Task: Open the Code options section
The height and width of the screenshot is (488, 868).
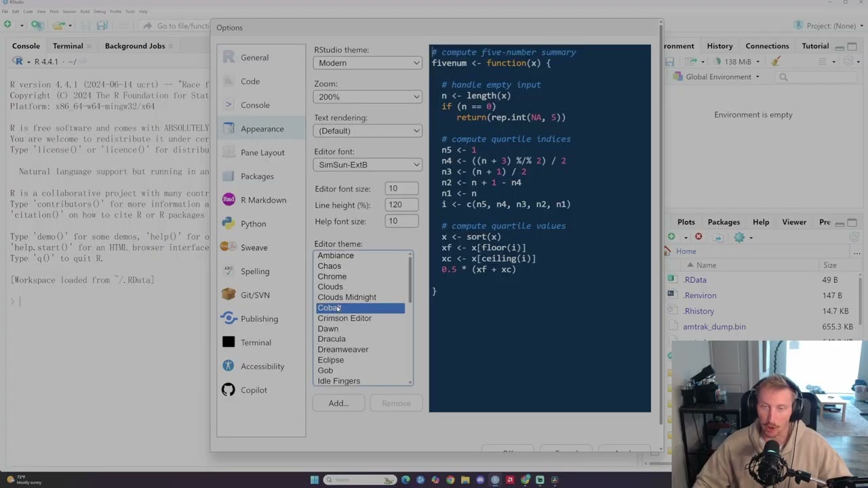Action: click(261, 81)
